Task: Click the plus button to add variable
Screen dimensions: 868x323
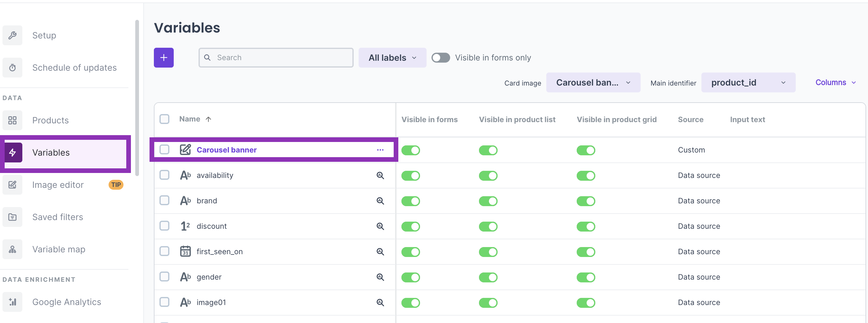Action: pos(164,58)
